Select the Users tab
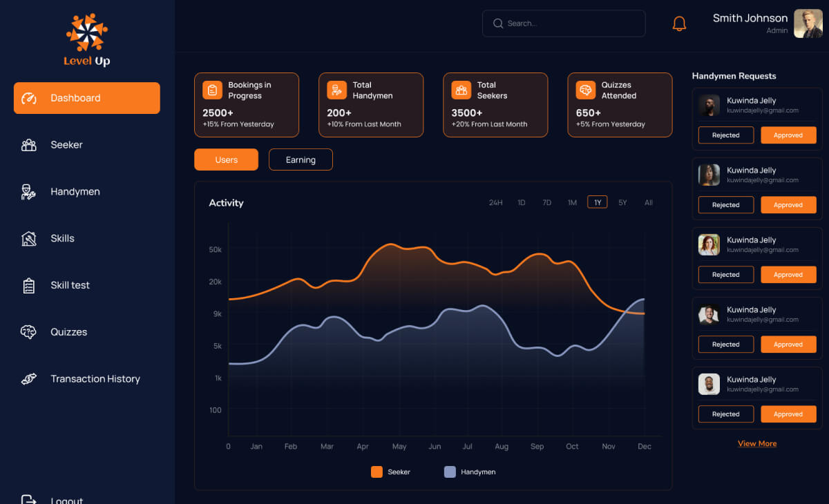Screen dimensions: 829x504 [226, 160]
